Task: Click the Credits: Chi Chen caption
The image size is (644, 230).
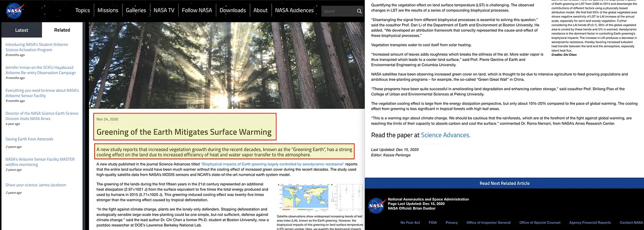Action: [563, 54]
